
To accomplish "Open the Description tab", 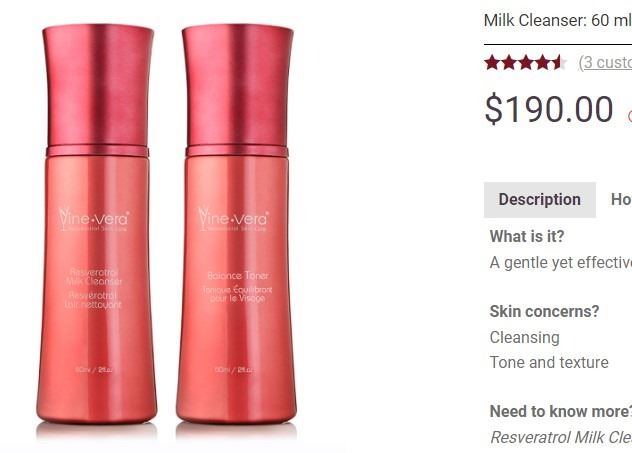I will (x=540, y=199).
